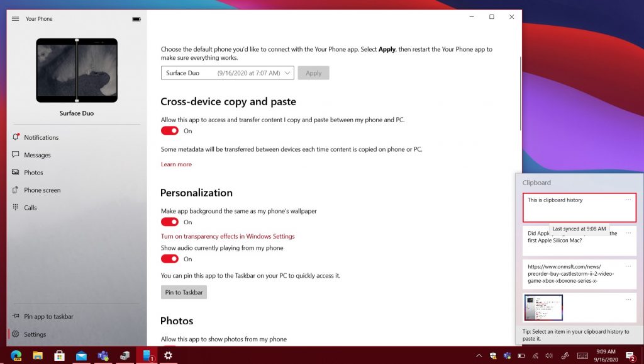Open the taskbar clock and date
Viewport: 644px width, 364px height.
pyautogui.click(x=606, y=355)
